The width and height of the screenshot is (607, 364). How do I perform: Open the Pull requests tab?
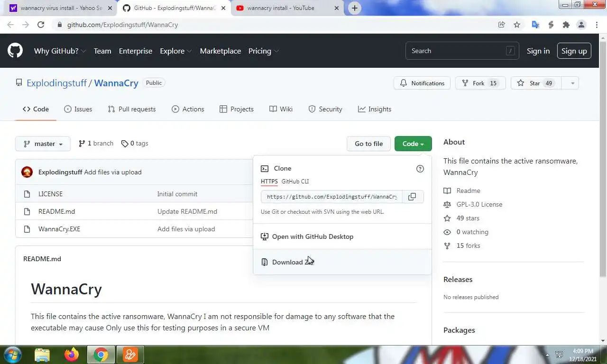pos(132,109)
